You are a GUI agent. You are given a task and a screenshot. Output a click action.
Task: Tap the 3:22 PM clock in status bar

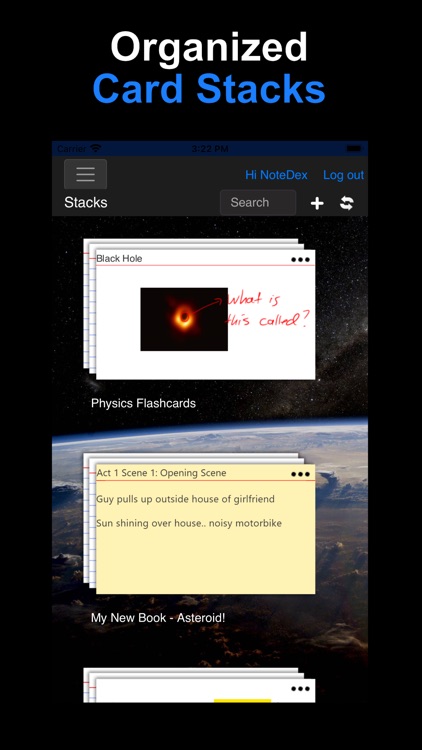tap(210, 149)
